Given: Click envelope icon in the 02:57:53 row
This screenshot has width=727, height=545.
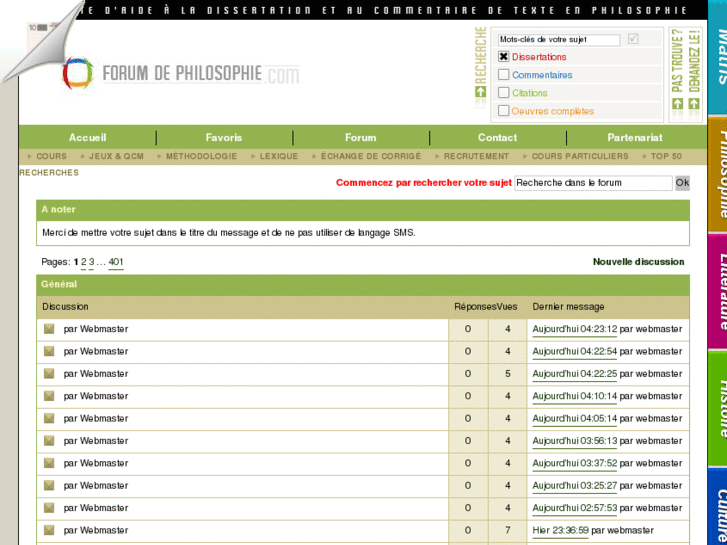Looking at the screenshot, I should (x=49, y=507).
